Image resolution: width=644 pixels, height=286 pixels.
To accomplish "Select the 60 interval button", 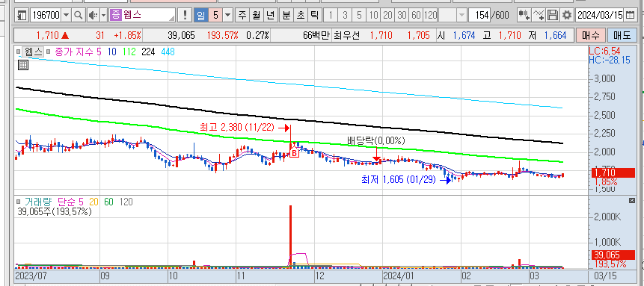I will [x=416, y=16].
